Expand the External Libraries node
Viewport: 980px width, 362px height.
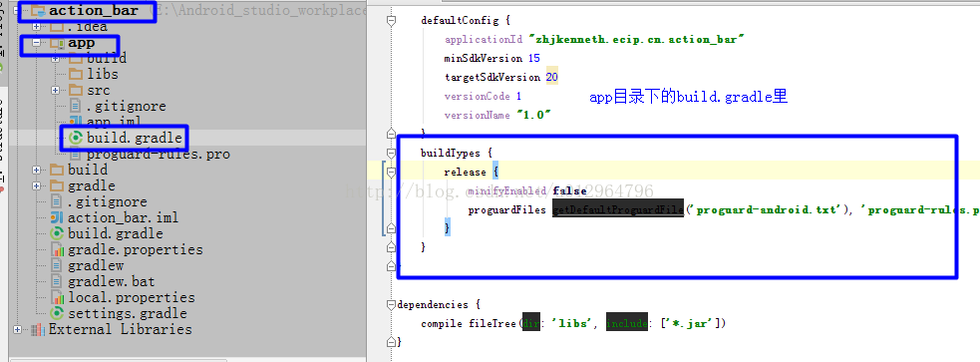(18, 329)
